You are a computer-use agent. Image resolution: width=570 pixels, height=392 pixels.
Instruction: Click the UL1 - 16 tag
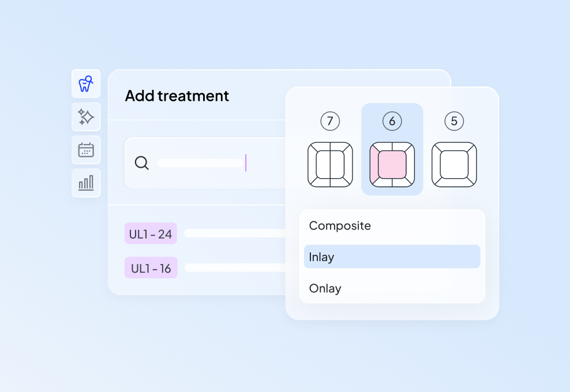tap(151, 268)
